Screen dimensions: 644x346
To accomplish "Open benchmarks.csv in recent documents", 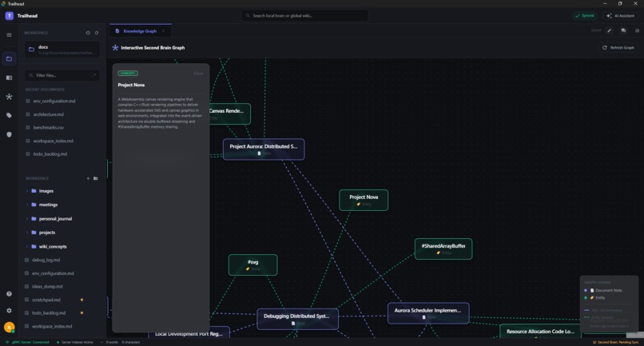I will pos(49,127).
